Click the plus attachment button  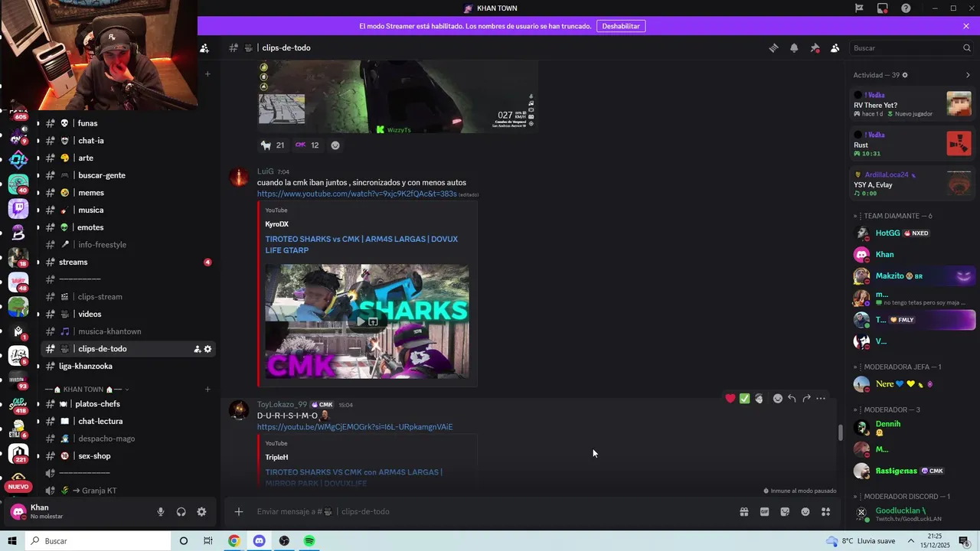[239, 511]
